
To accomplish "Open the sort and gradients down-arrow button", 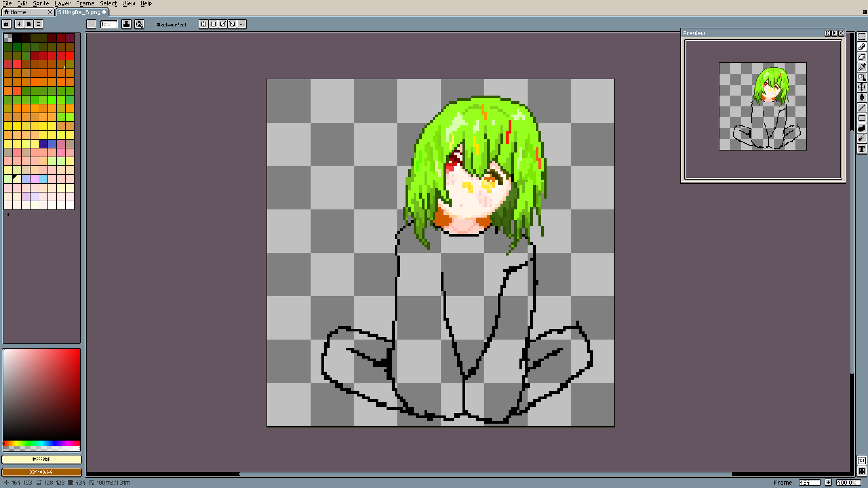I will 19,24.
